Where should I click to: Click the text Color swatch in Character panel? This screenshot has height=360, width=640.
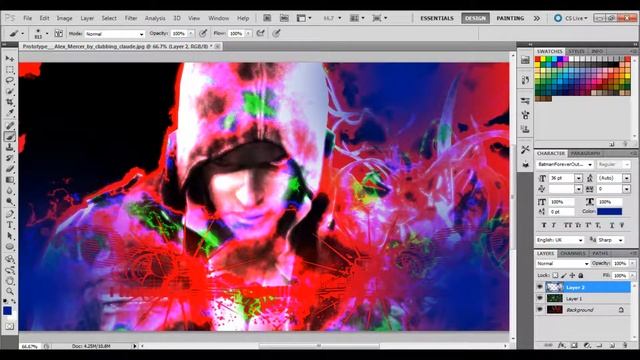pyautogui.click(x=609, y=211)
